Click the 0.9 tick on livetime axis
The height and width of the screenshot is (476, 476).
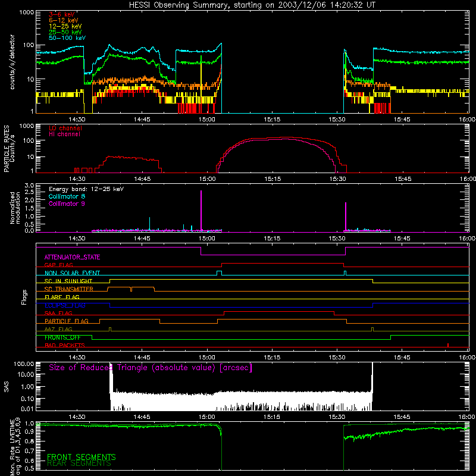[x=29, y=433]
